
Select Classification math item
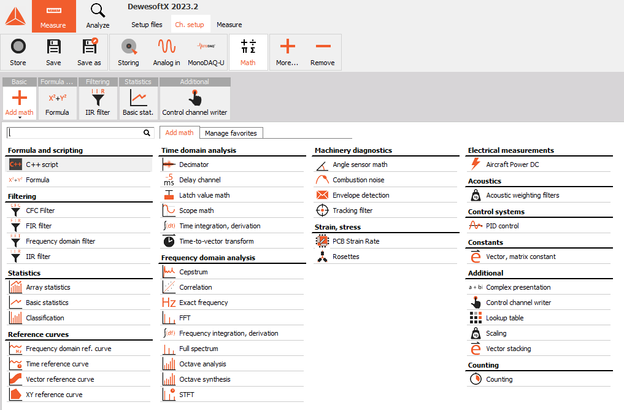click(79, 318)
